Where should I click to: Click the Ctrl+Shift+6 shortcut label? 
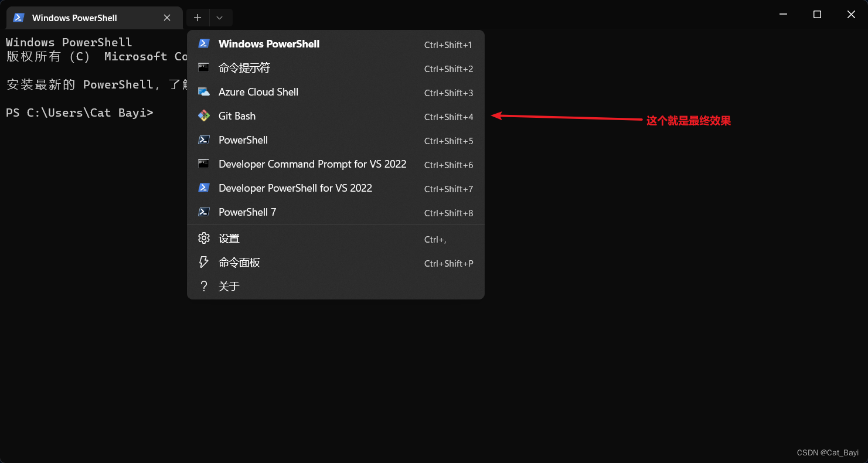pos(448,165)
